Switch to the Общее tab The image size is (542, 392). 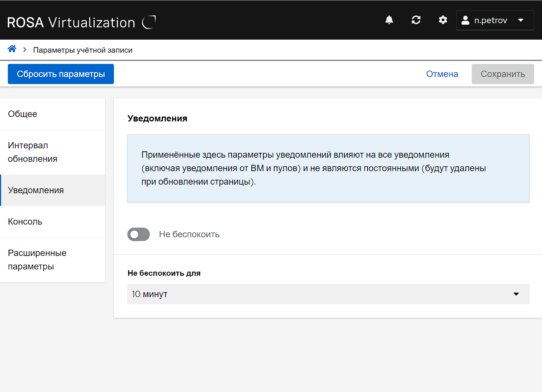click(x=52, y=114)
